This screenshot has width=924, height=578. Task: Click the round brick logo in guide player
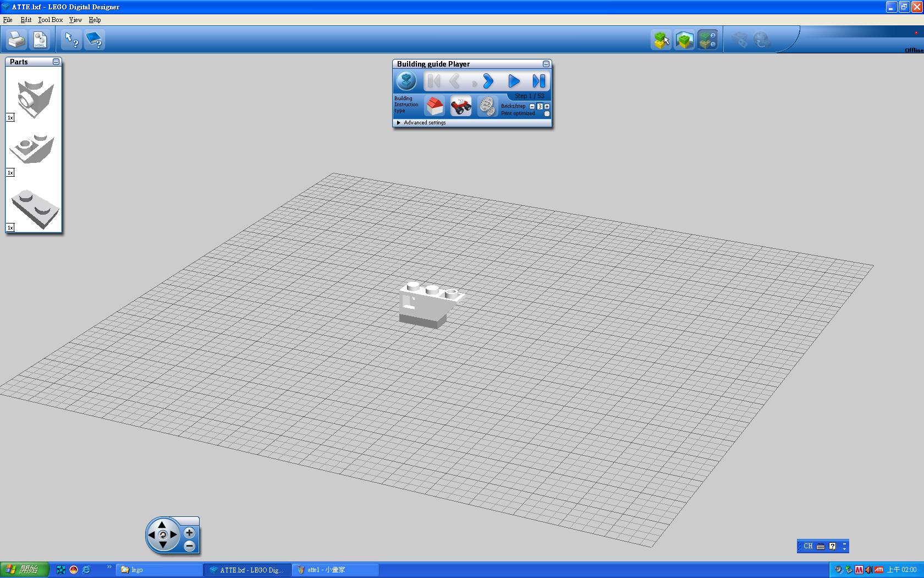406,81
